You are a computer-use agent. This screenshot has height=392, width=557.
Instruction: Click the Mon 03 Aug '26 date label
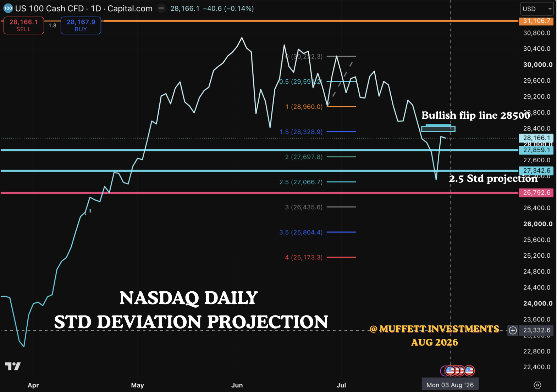[x=450, y=385]
